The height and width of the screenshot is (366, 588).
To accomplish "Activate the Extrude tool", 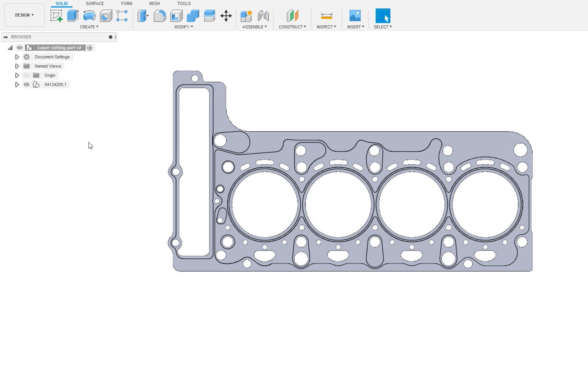I will [73, 16].
